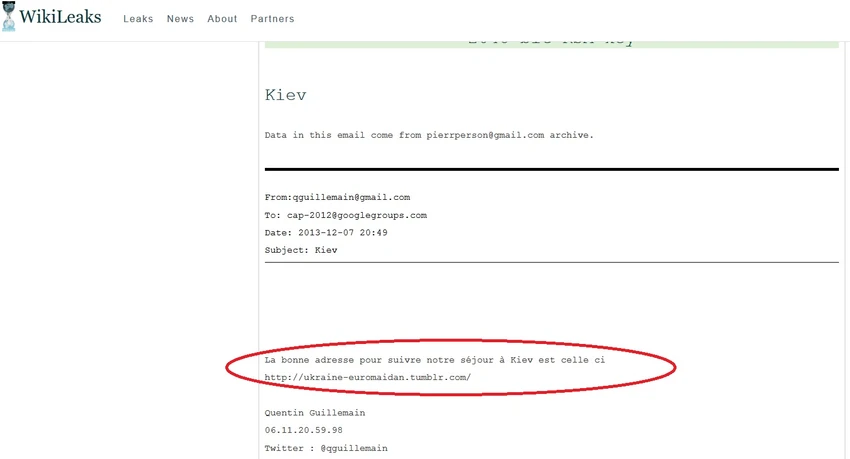Click the WikiLeaks site title text

pos(60,17)
